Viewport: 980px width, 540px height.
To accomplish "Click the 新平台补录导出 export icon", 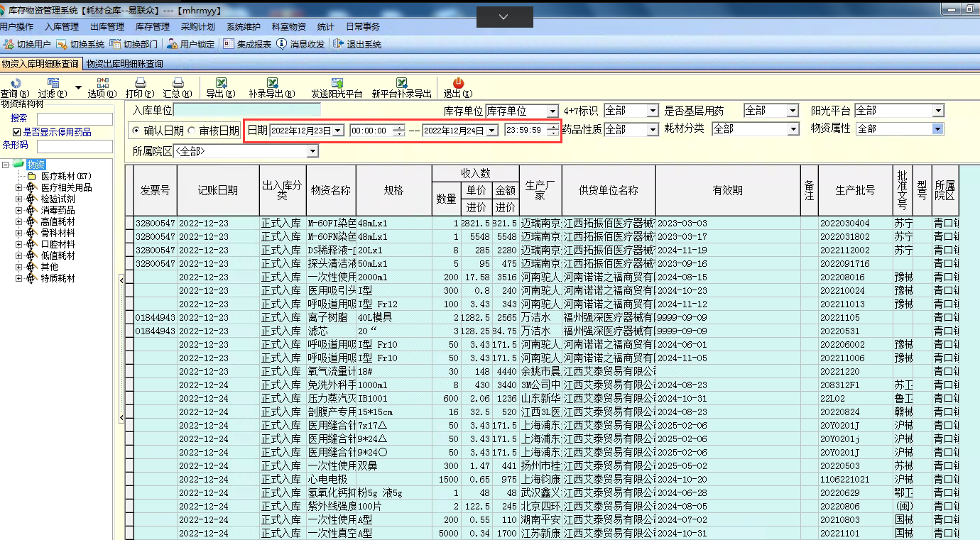I will pos(402,83).
